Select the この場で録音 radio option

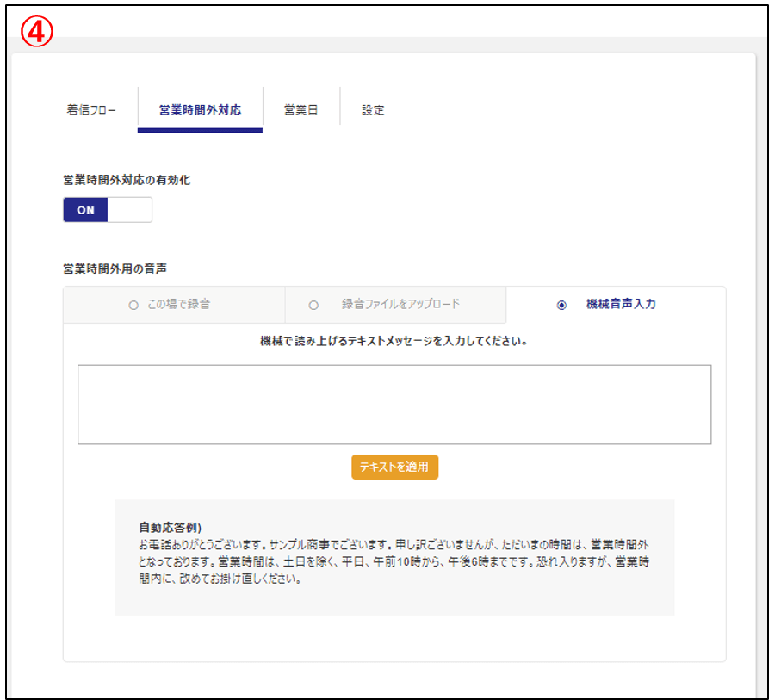pyautogui.click(x=133, y=306)
